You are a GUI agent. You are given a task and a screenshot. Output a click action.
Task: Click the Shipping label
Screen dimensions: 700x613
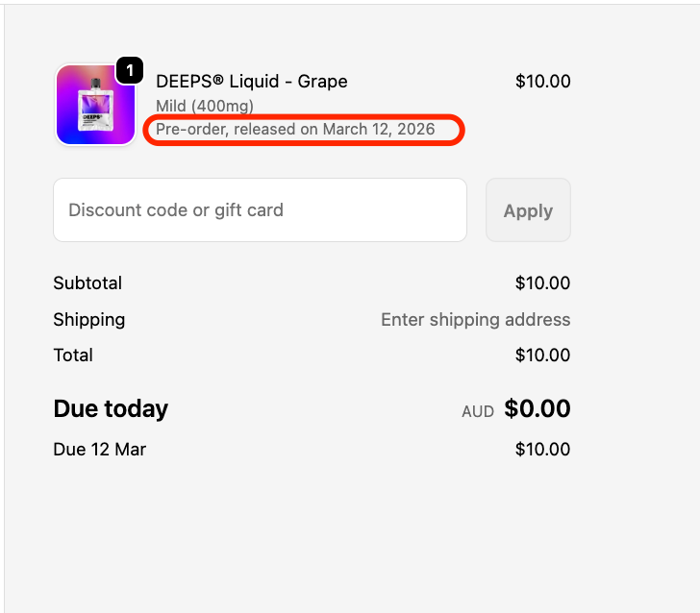point(89,320)
